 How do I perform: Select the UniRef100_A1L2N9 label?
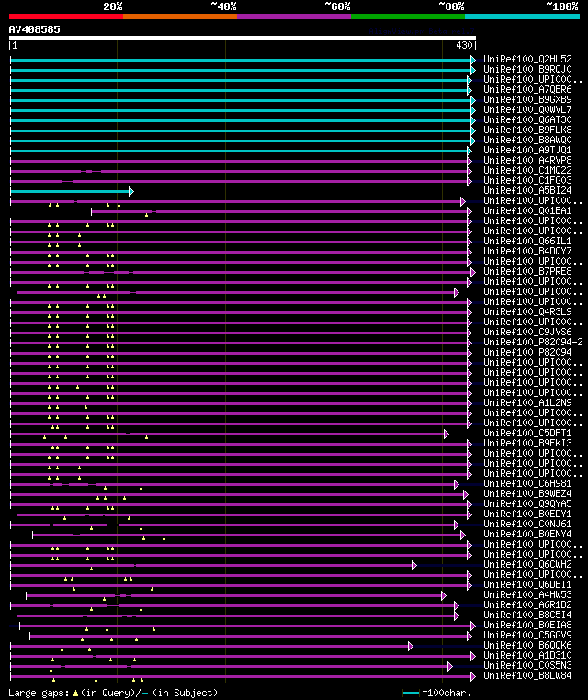(x=527, y=403)
